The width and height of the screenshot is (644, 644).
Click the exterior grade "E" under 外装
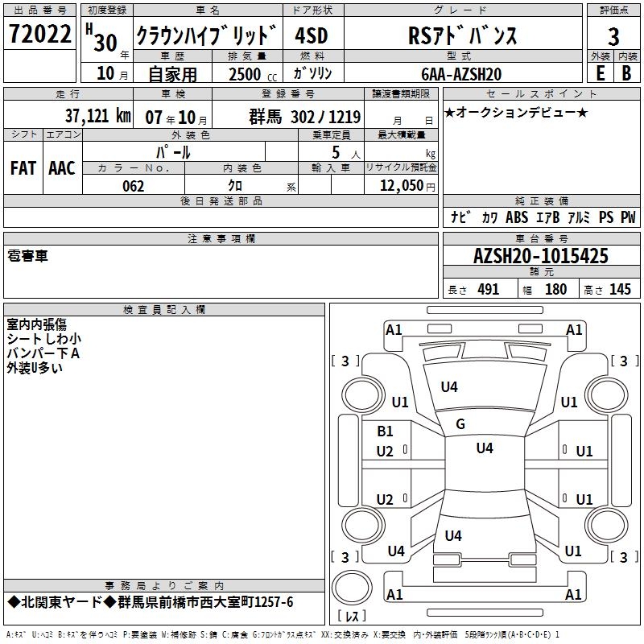[x=601, y=73]
